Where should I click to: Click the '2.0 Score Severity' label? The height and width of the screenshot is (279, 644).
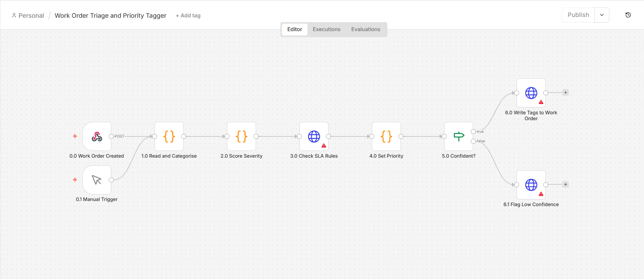click(242, 156)
